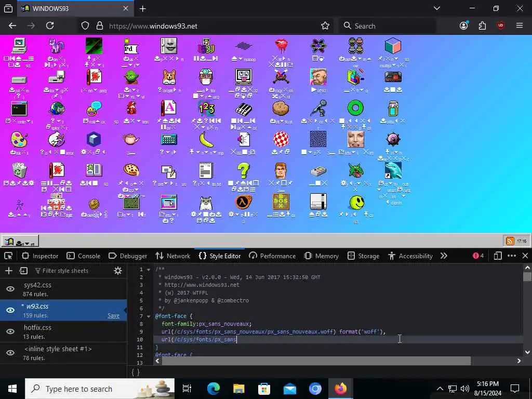Open the purple pony desktop icon
The width and height of the screenshot is (532, 399).
pos(56,46)
